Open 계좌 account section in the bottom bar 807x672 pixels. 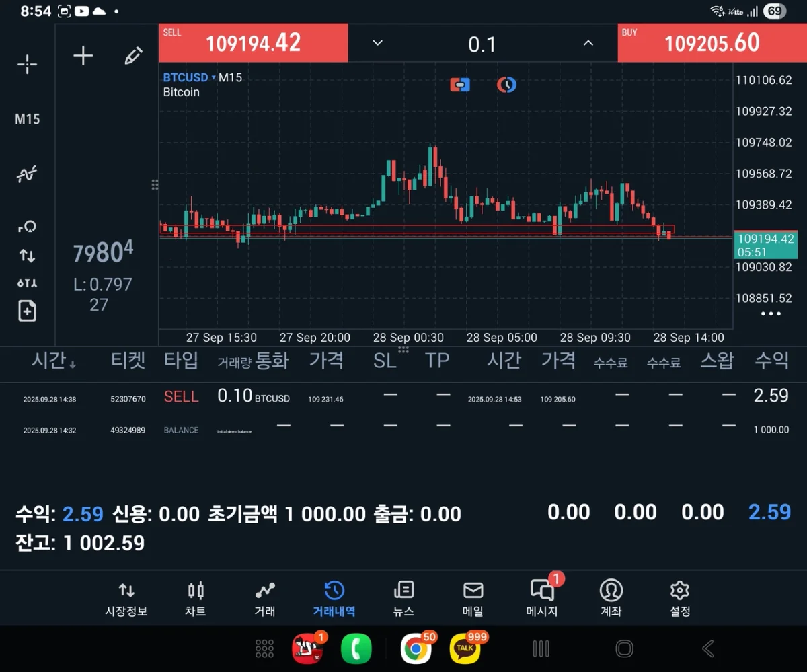611,597
